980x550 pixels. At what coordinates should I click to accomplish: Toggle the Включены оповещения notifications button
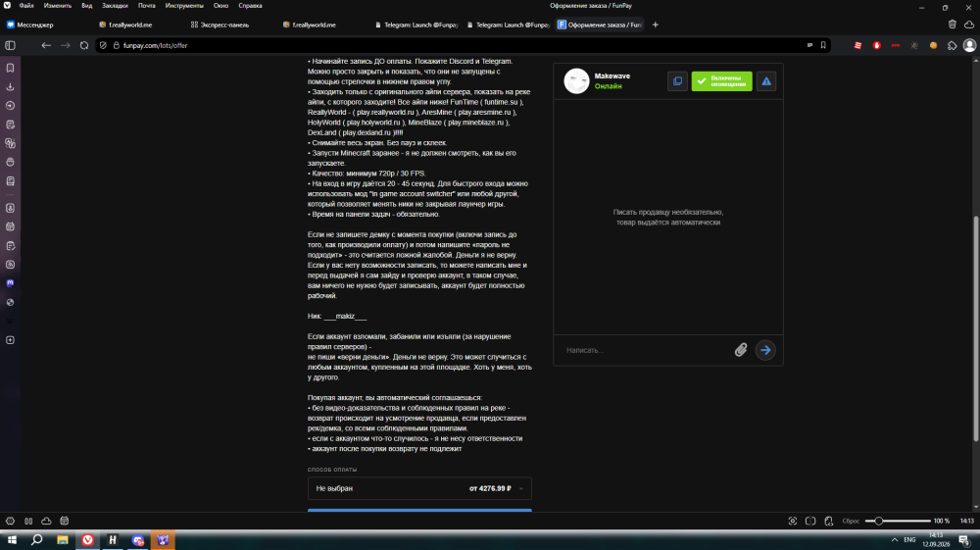[722, 81]
